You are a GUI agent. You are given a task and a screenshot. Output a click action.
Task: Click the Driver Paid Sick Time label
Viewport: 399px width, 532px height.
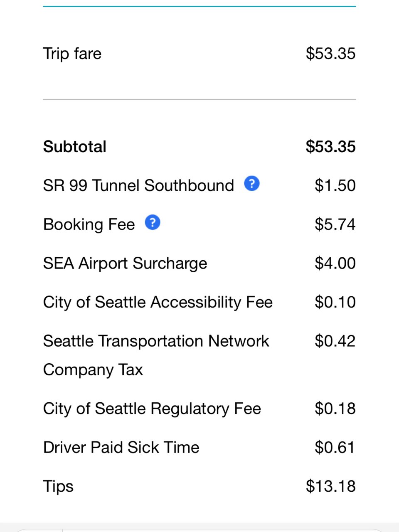click(121, 448)
